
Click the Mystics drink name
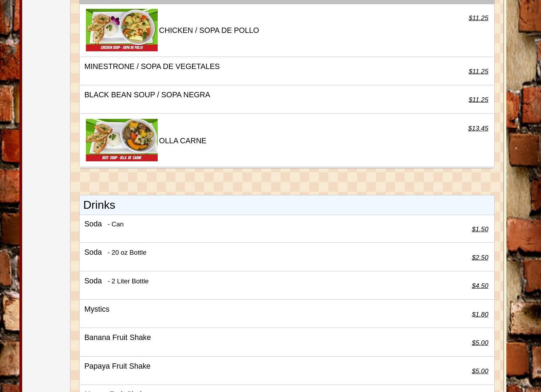click(x=97, y=309)
